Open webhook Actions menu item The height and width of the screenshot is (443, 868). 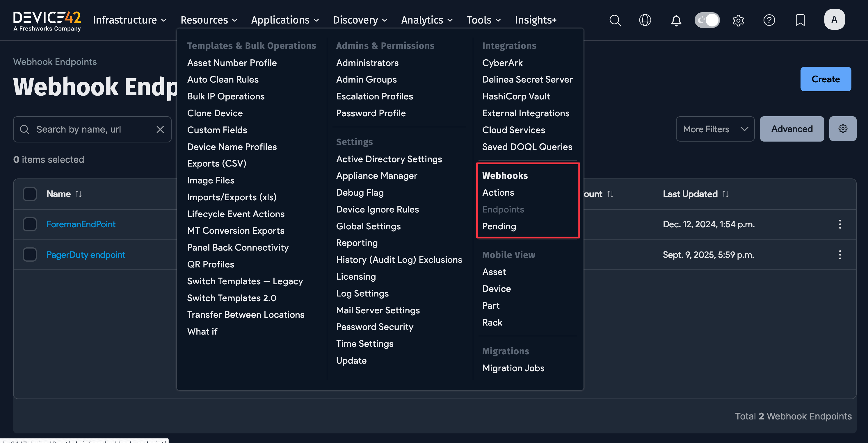pyautogui.click(x=498, y=192)
